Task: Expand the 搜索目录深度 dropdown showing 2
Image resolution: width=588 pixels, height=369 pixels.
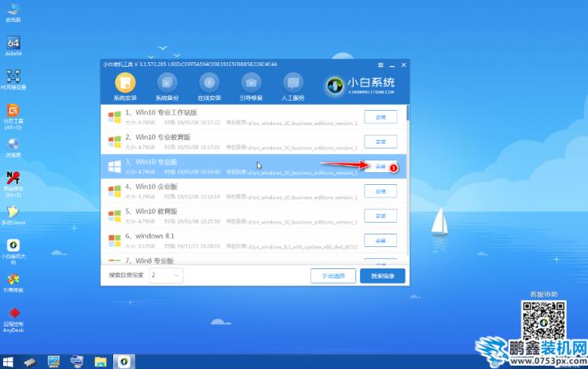Action: coord(166,275)
